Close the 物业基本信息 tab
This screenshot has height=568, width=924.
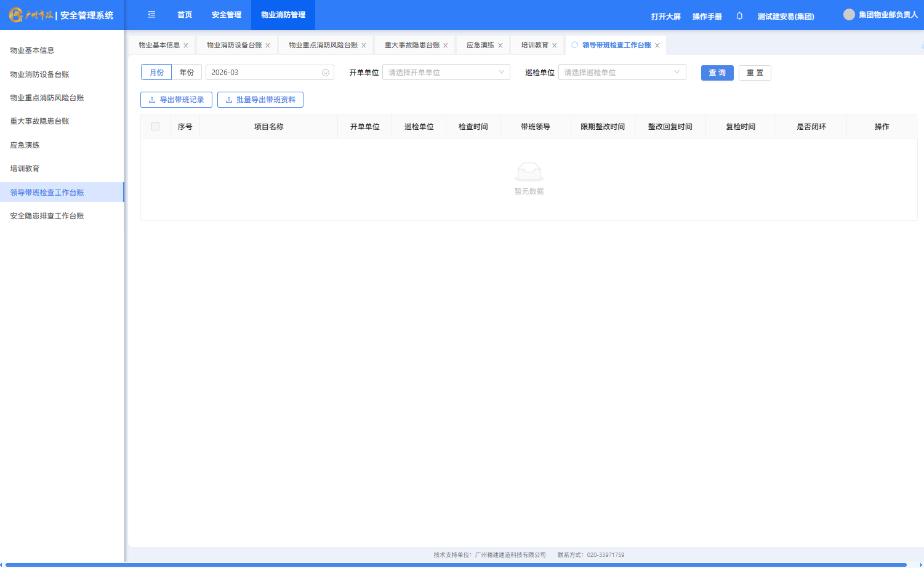(186, 46)
